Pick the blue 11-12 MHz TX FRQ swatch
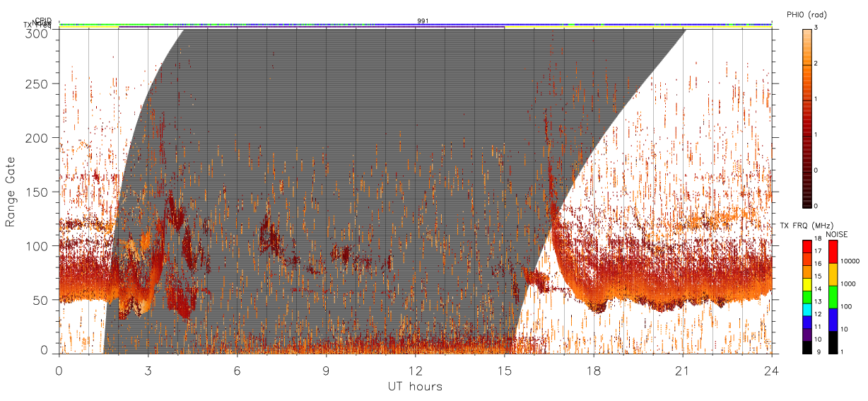The height and width of the screenshot is (401, 868). [807, 322]
